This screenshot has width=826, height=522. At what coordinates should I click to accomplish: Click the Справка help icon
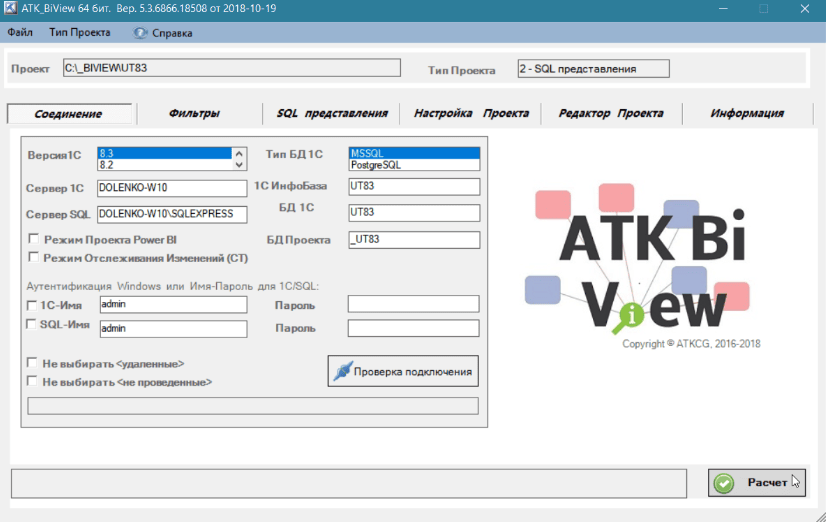[x=140, y=33]
